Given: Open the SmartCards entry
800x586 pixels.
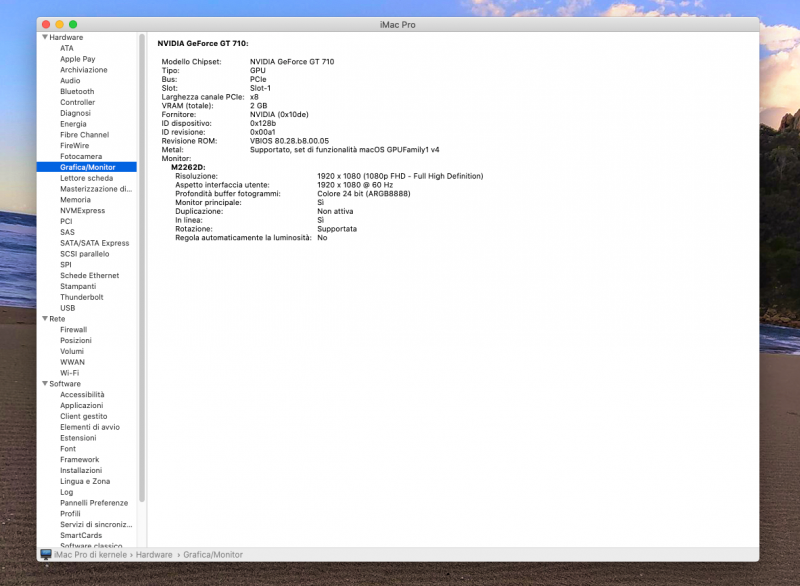Looking at the screenshot, I should [81, 536].
